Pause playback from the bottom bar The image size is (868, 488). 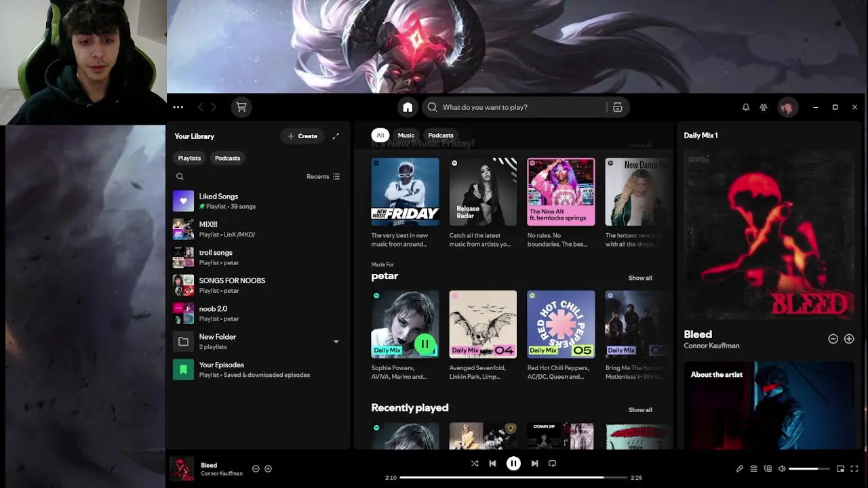(513, 464)
